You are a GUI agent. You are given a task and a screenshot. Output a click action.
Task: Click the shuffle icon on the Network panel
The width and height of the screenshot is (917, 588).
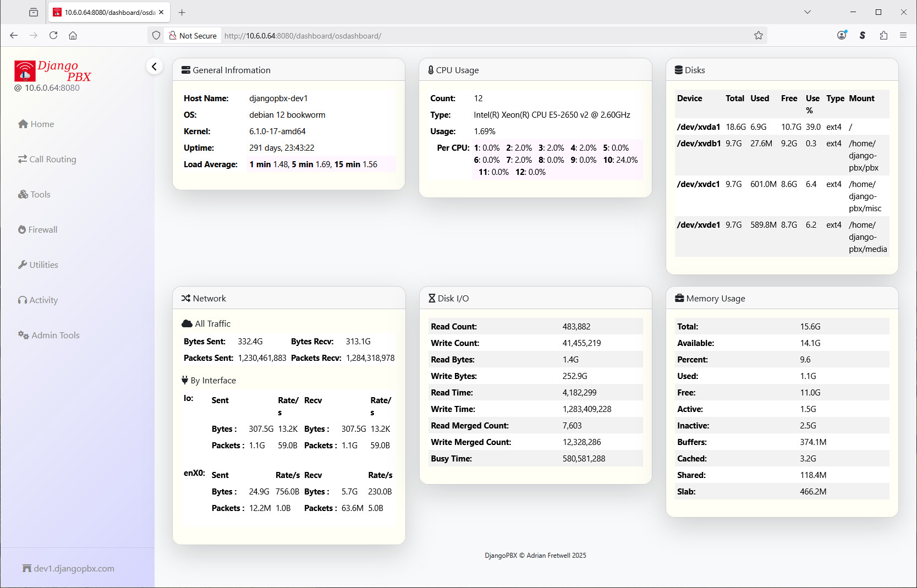pos(184,298)
